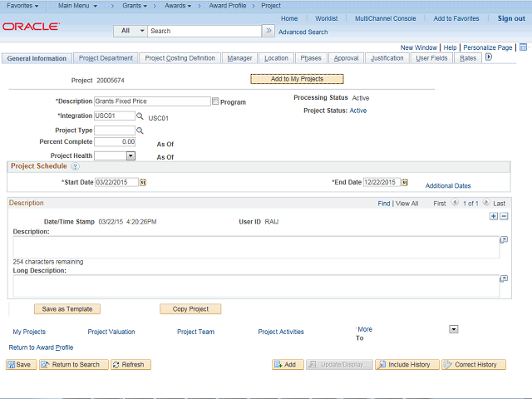Screen dimensions: 532x399
Task: Show more tabs with arrow icon
Action: point(488,57)
